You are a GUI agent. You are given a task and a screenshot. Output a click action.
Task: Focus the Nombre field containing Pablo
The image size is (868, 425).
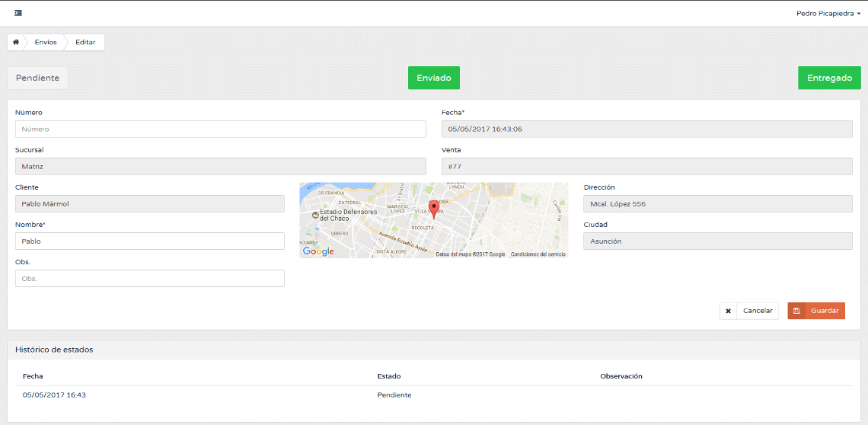150,241
